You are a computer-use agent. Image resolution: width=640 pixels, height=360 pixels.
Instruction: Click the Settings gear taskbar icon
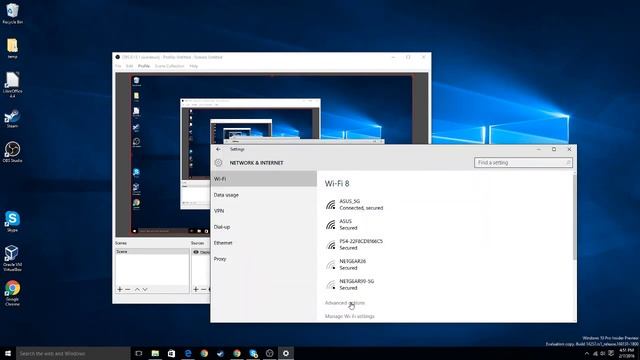pos(286,353)
